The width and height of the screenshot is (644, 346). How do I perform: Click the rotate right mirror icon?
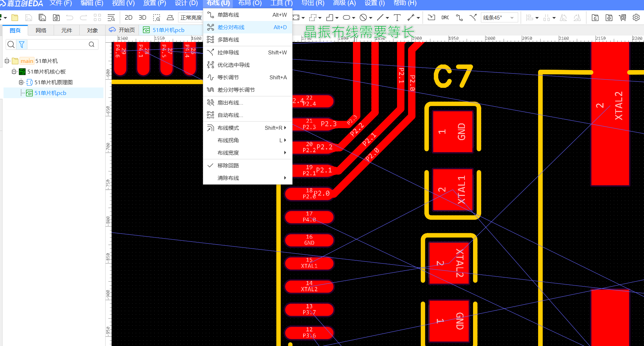coord(577,17)
